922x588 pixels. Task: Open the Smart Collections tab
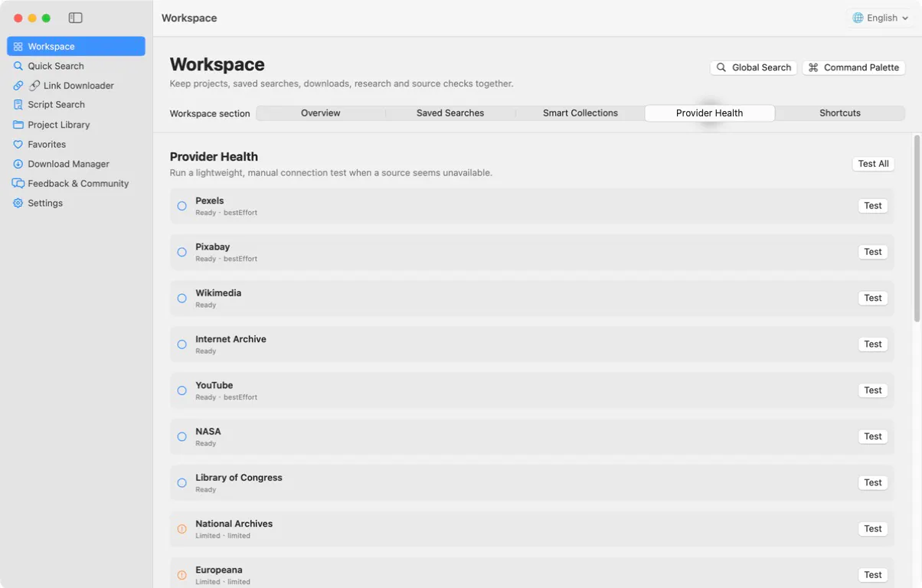(580, 113)
